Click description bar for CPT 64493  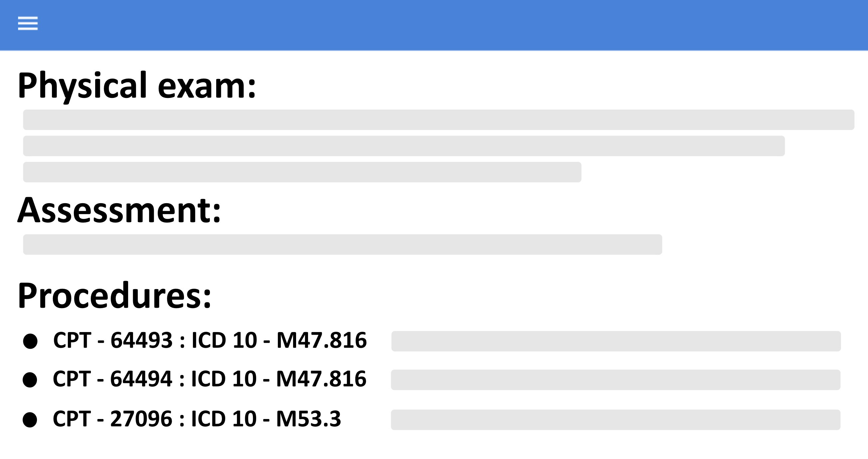coord(616,341)
